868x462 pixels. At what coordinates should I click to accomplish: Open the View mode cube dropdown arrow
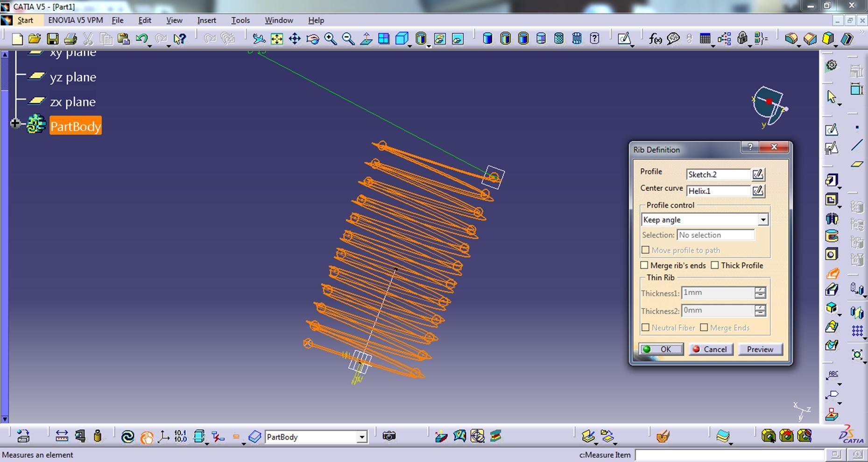click(409, 46)
